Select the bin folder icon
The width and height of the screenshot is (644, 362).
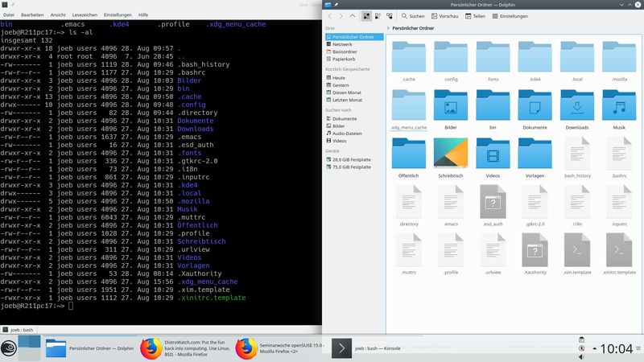(493, 105)
